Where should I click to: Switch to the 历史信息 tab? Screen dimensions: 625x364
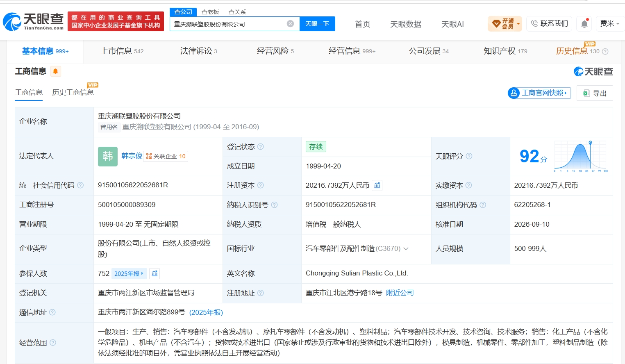point(577,51)
